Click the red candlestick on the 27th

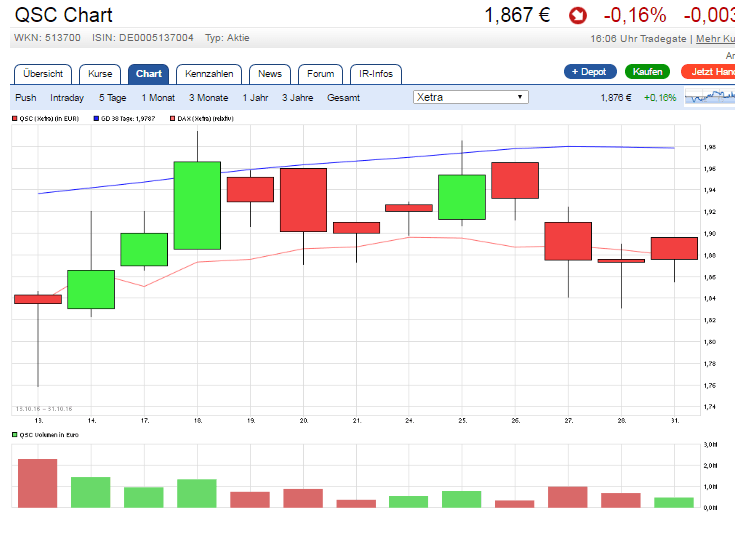[568, 241]
